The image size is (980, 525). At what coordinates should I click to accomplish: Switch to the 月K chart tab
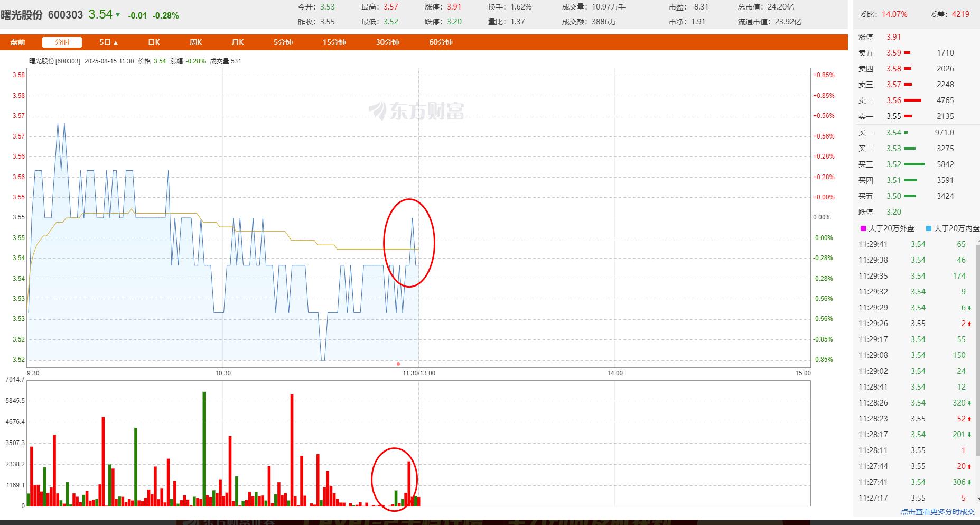238,42
